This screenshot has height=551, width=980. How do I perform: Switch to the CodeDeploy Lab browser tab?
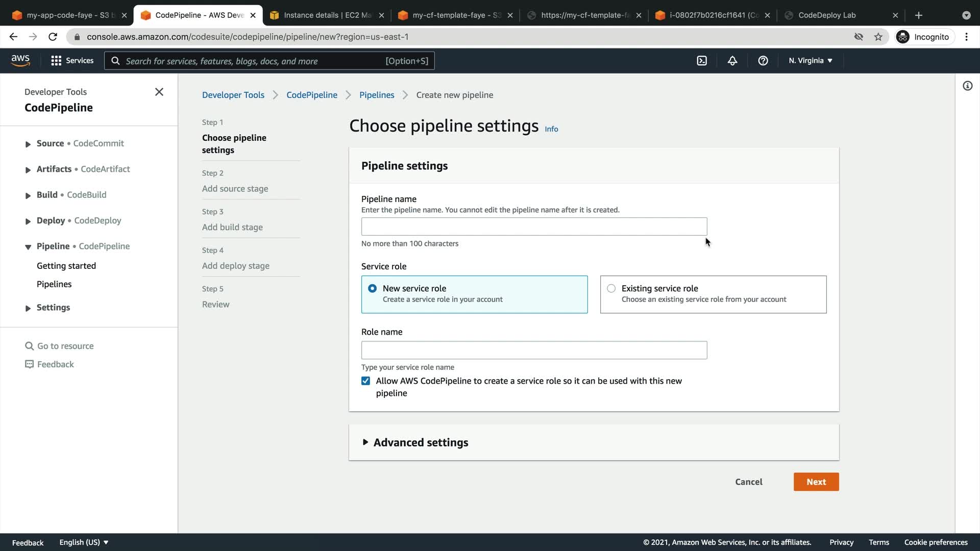pos(827,15)
